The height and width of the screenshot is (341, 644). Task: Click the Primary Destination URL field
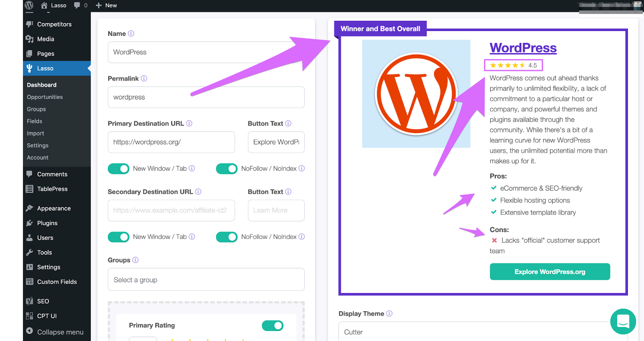tap(171, 142)
